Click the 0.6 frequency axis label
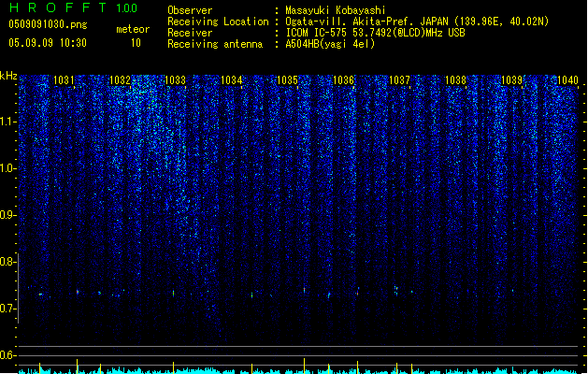 [7, 355]
